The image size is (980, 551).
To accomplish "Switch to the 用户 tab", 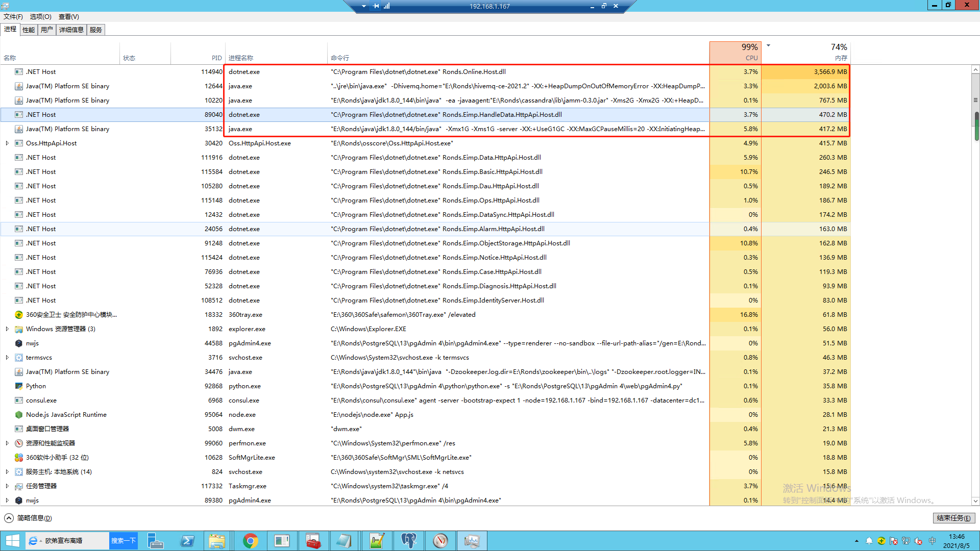I will pos(47,30).
